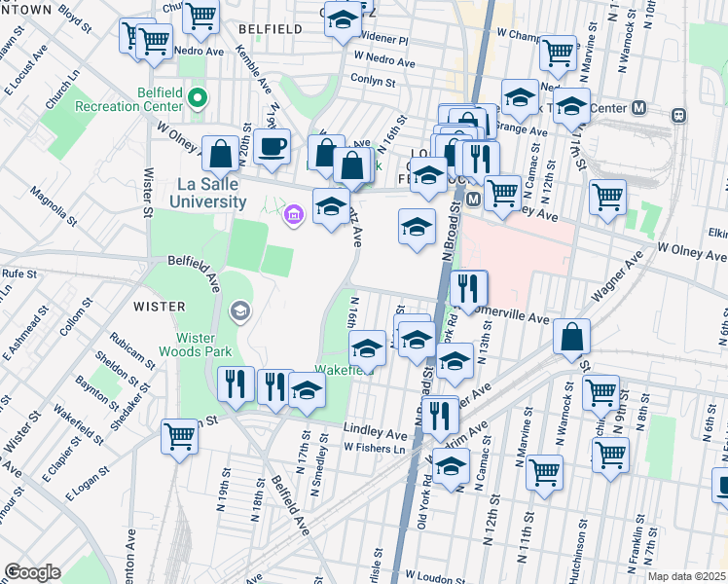Select the shopping cart marker near W Champlost

[x=558, y=56]
